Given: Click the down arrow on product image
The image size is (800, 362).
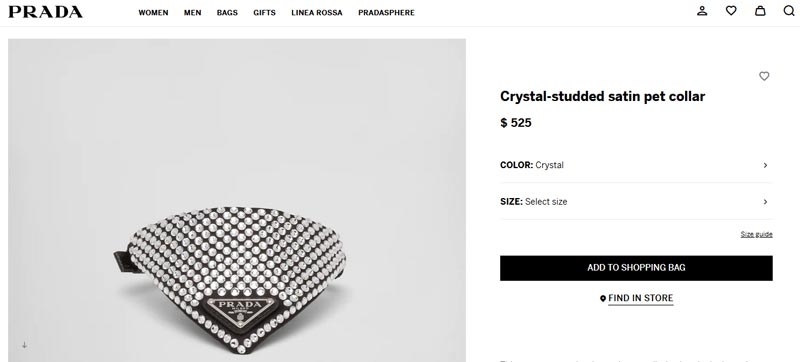Looking at the screenshot, I should pyautogui.click(x=24, y=345).
